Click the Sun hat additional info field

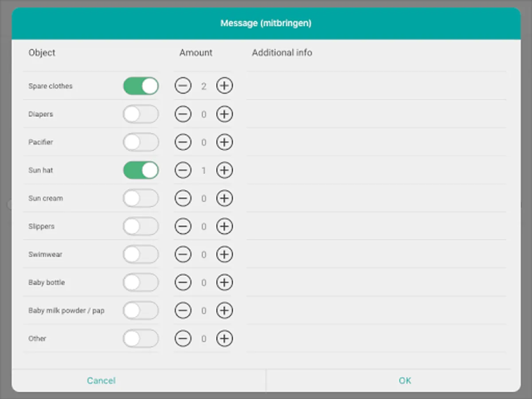coord(376,170)
